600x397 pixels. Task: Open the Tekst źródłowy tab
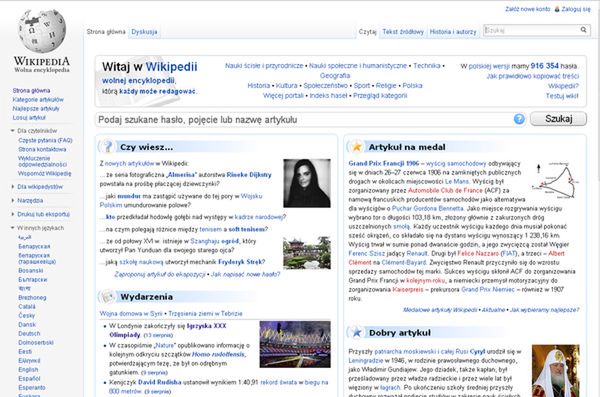point(403,32)
